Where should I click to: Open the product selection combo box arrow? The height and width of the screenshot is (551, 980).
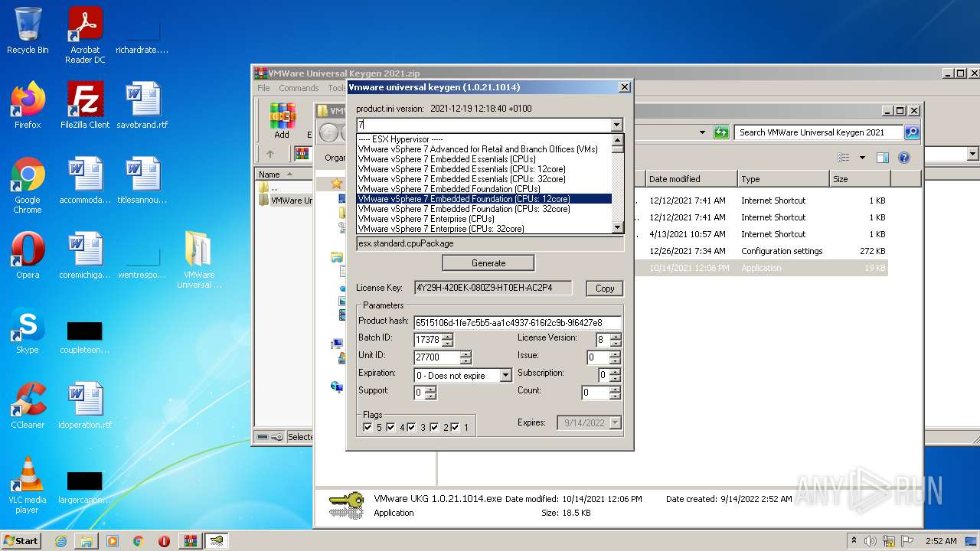click(x=616, y=125)
